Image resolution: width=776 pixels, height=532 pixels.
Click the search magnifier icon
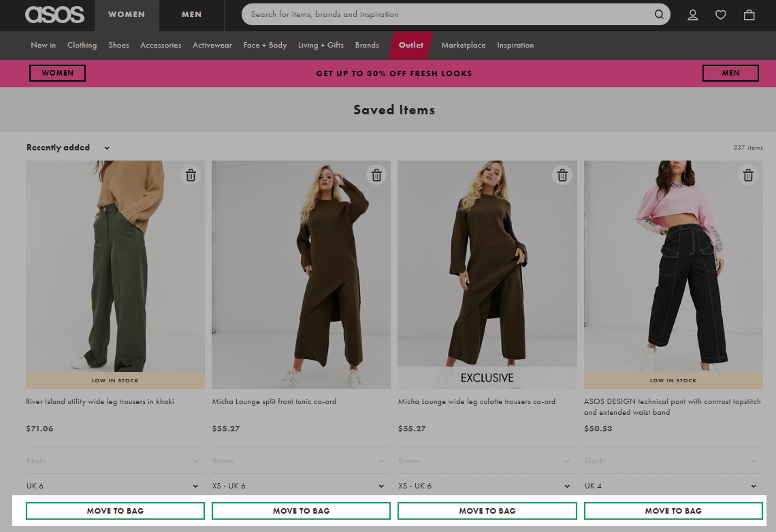(658, 14)
